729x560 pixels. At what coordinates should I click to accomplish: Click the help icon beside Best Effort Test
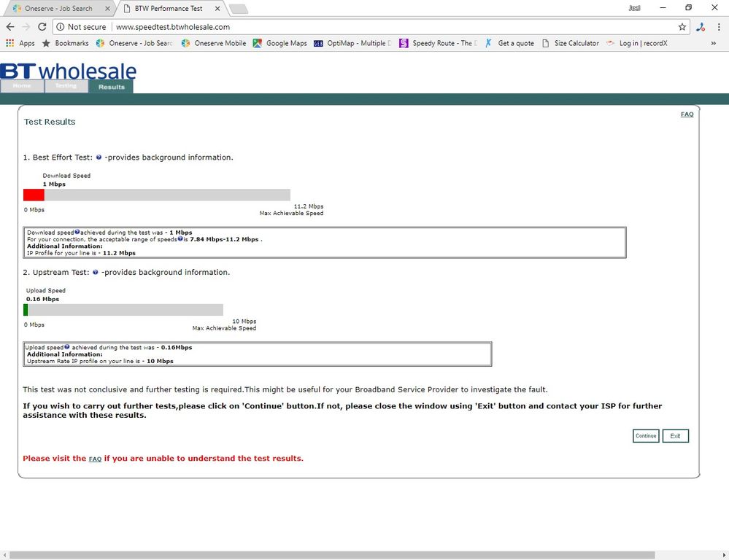(99, 157)
